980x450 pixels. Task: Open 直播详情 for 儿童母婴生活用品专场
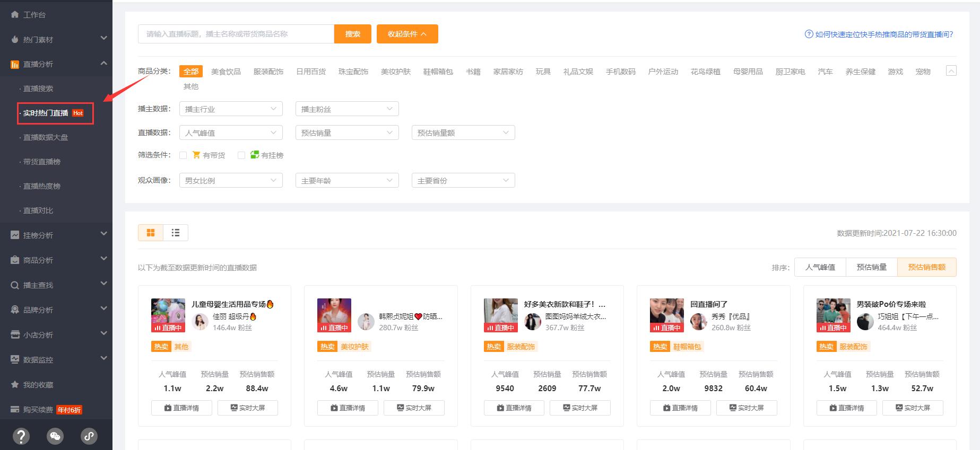[181, 408]
